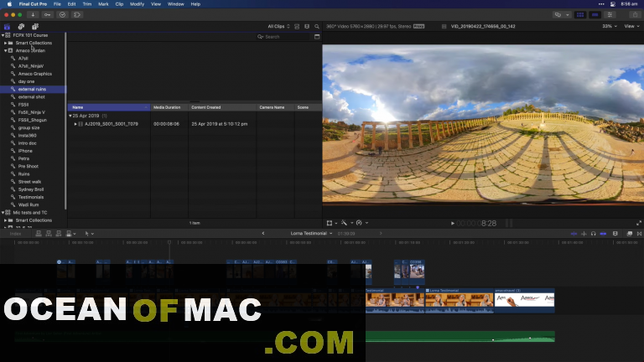
Task: Sort clips by Name column header
Action: pyautogui.click(x=78, y=107)
